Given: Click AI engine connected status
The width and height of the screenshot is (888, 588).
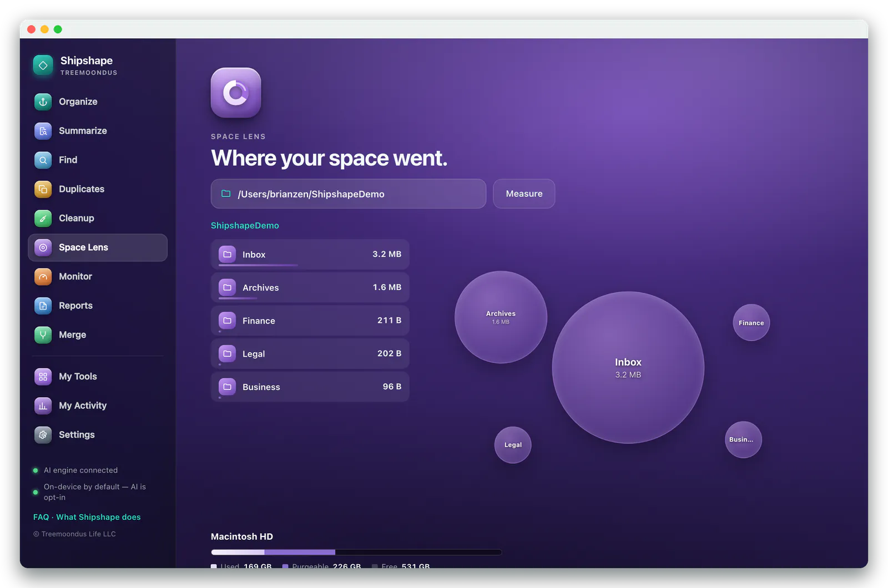Looking at the screenshot, I should tap(81, 470).
